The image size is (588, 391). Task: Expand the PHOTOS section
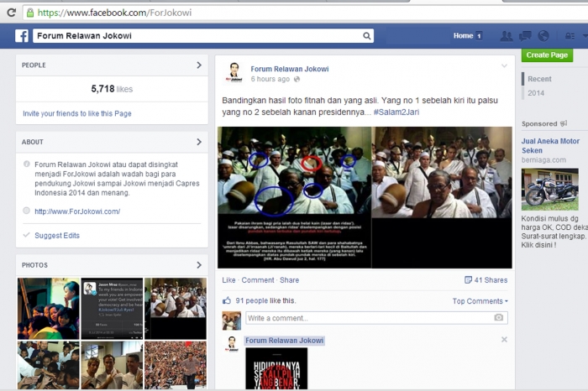click(x=199, y=265)
